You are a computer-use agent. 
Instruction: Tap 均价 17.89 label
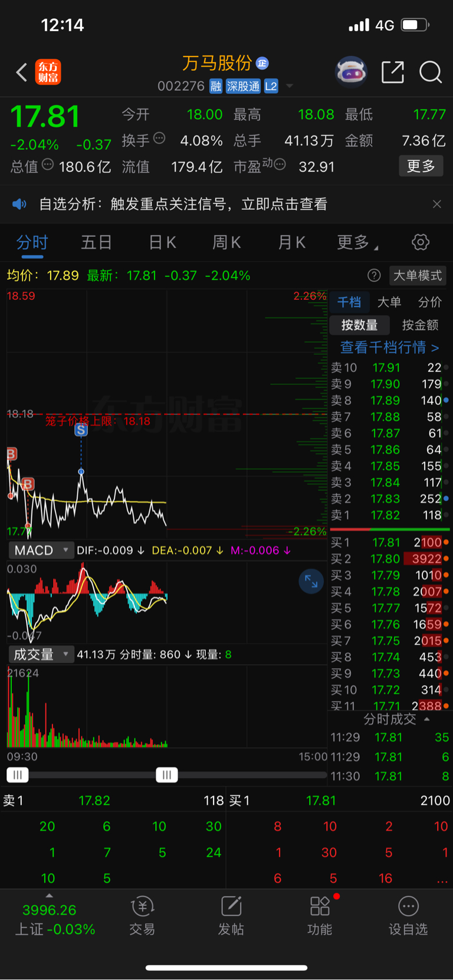coord(42,275)
